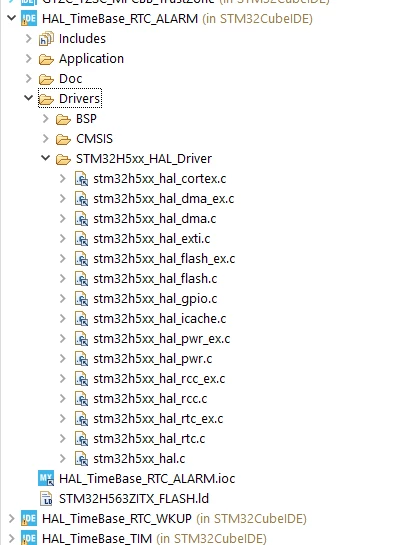This screenshot has height=545, width=400.
Task: Select the Drivers label
Action: [x=80, y=98]
